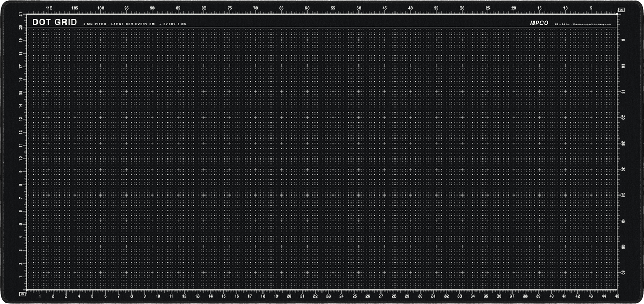Click the 110 centimeter ruler label

pyautogui.click(x=49, y=8)
